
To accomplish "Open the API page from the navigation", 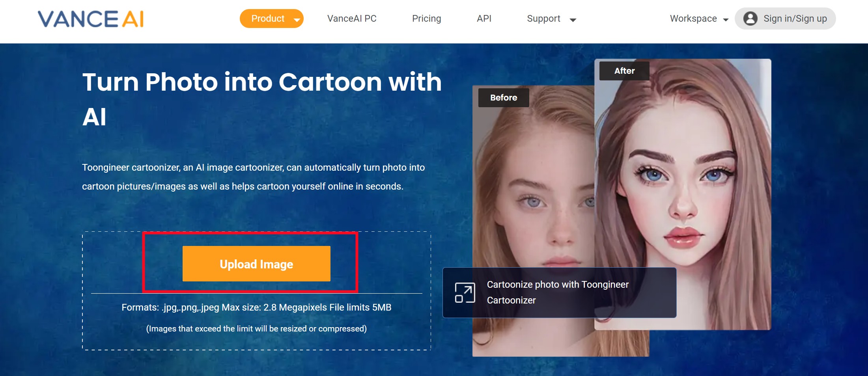I will 483,18.
